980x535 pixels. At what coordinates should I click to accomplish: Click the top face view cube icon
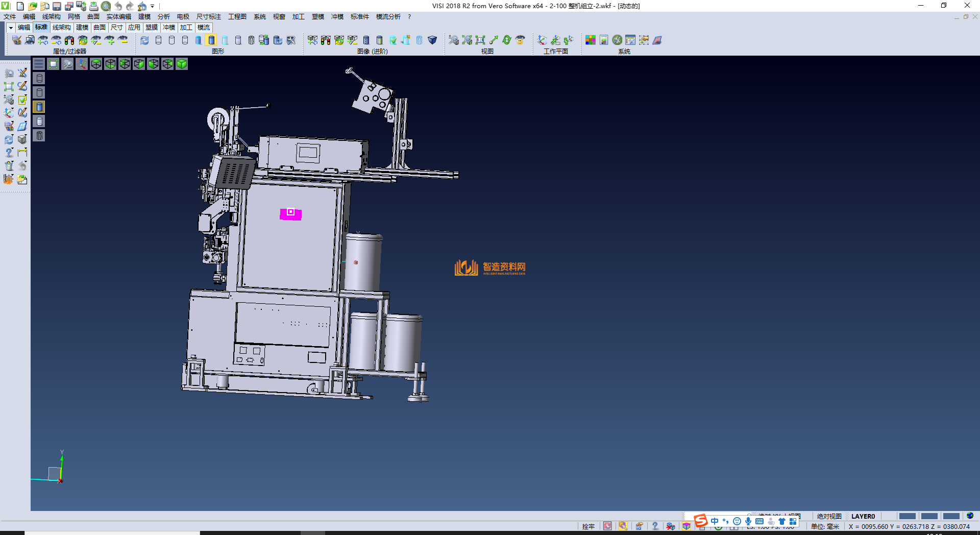[x=96, y=64]
